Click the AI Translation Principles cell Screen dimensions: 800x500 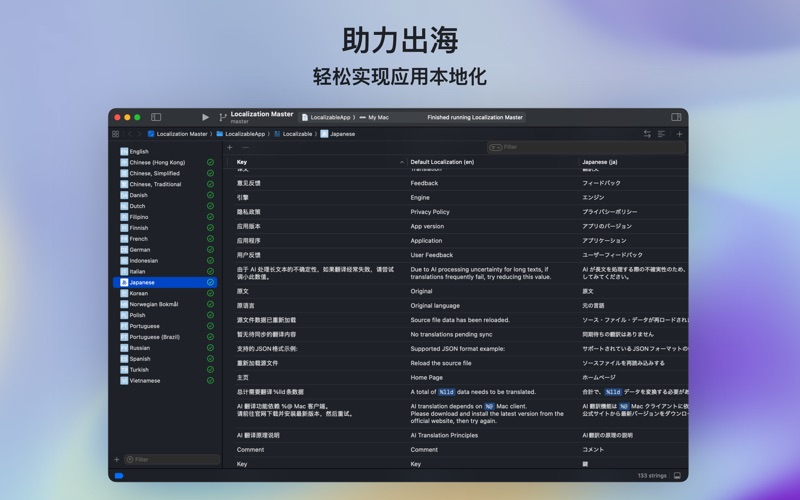pos(444,435)
